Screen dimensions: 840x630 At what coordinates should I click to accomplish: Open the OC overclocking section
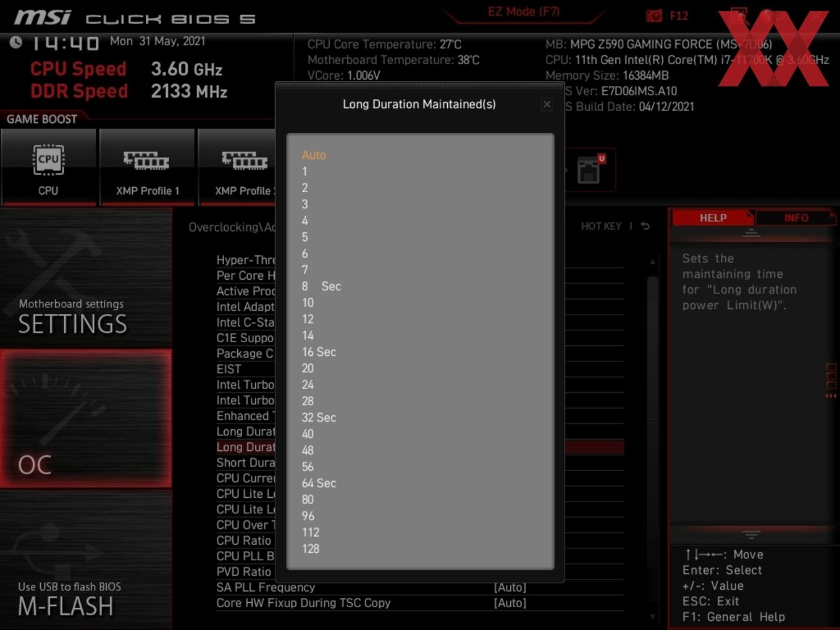(86, 418)
